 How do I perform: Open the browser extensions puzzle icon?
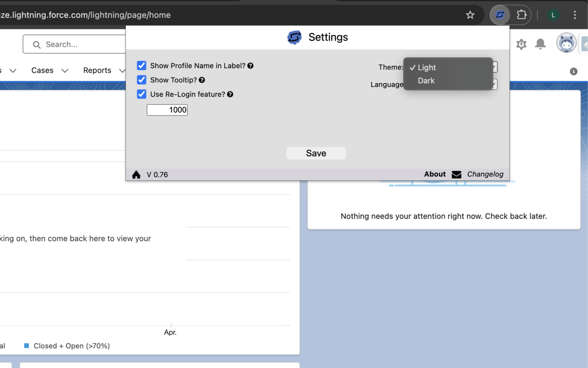pyautogui.click(x=521, y=15)
